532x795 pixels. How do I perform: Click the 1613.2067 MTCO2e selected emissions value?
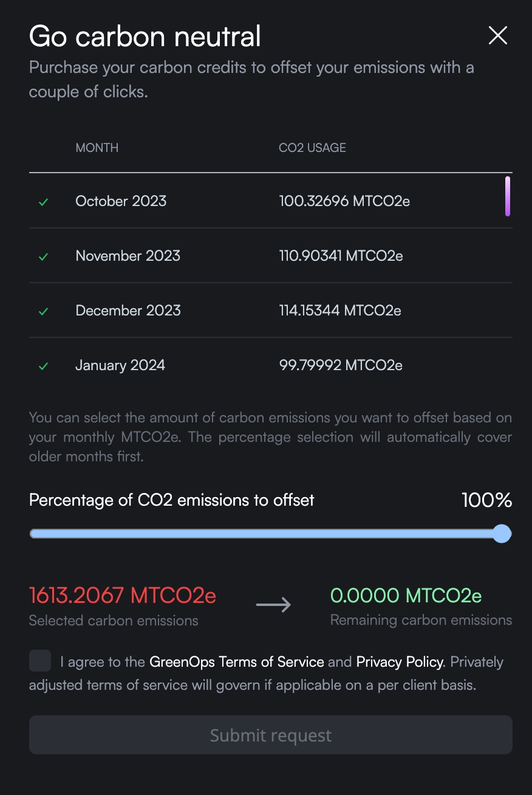(x=123, y=596)
